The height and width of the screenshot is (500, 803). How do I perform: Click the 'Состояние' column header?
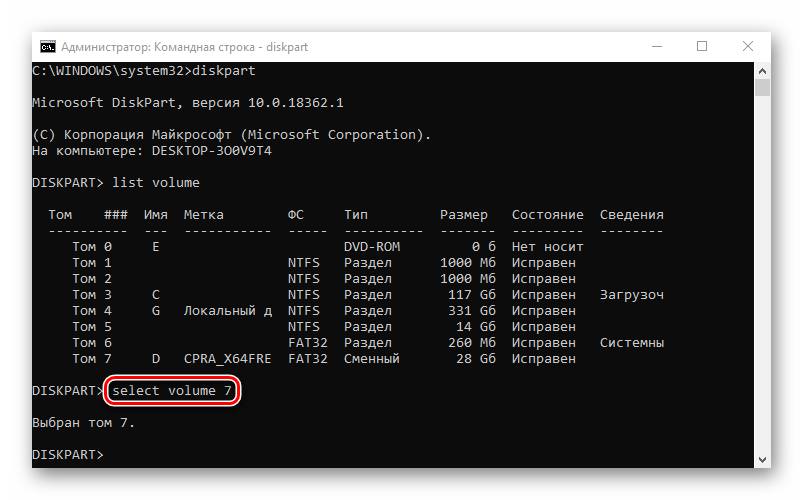547,214
